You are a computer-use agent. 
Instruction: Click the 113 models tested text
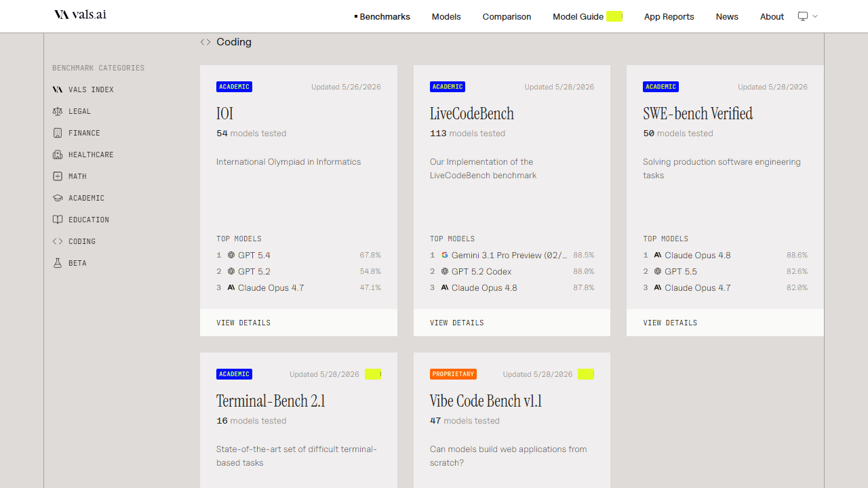tap(467, 134)
